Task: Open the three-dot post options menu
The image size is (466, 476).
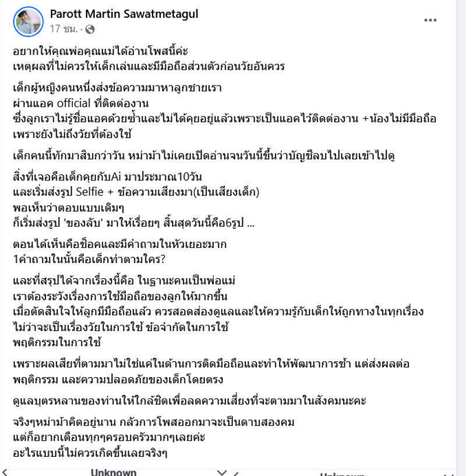Action: (x=430, y=20)
